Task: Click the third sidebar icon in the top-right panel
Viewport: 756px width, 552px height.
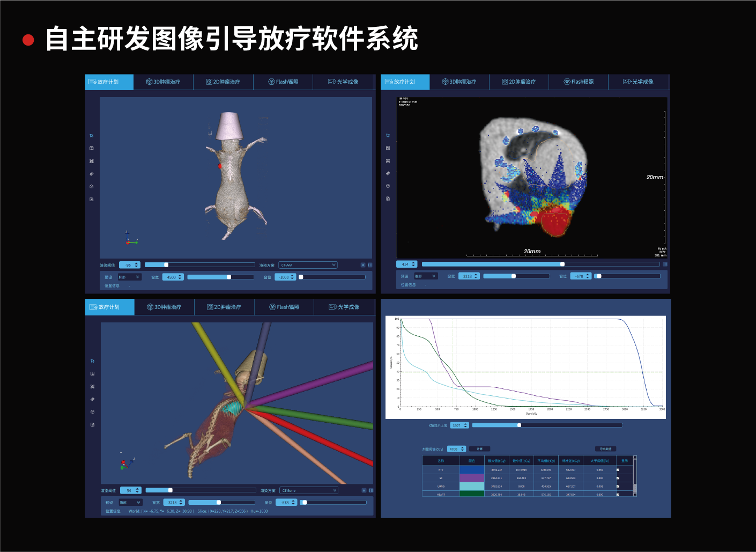Action: (388, 161)
